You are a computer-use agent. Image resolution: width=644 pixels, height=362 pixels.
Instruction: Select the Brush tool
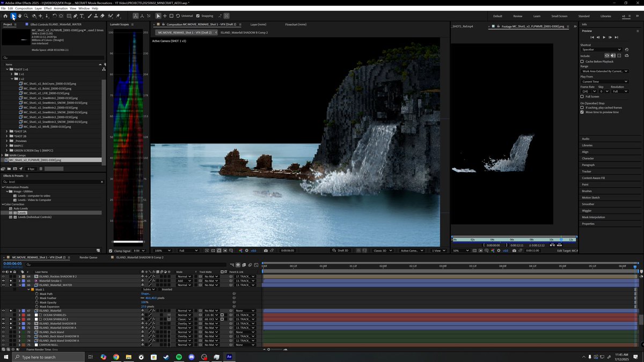click(x=90, y=16)
